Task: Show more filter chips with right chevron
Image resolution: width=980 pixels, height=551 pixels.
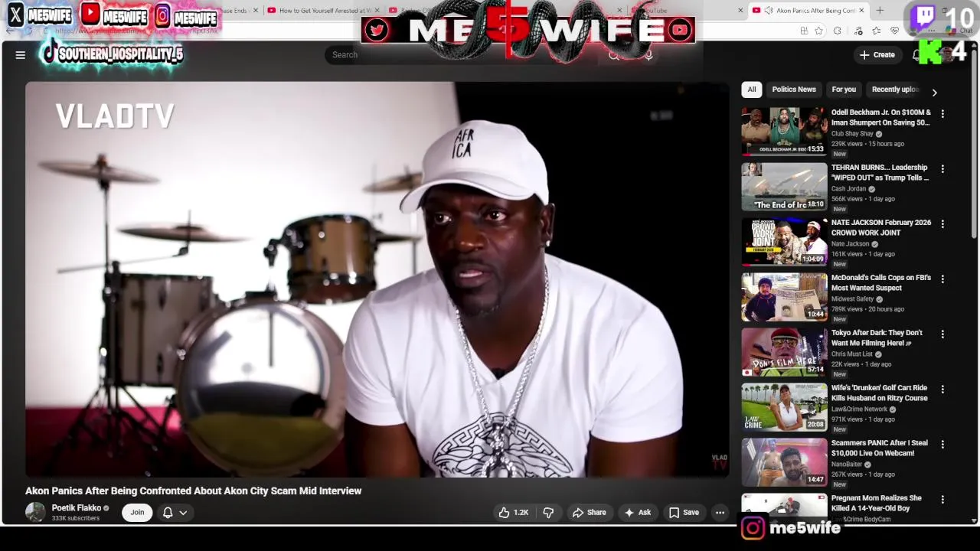Action: (x=934, y=92)
